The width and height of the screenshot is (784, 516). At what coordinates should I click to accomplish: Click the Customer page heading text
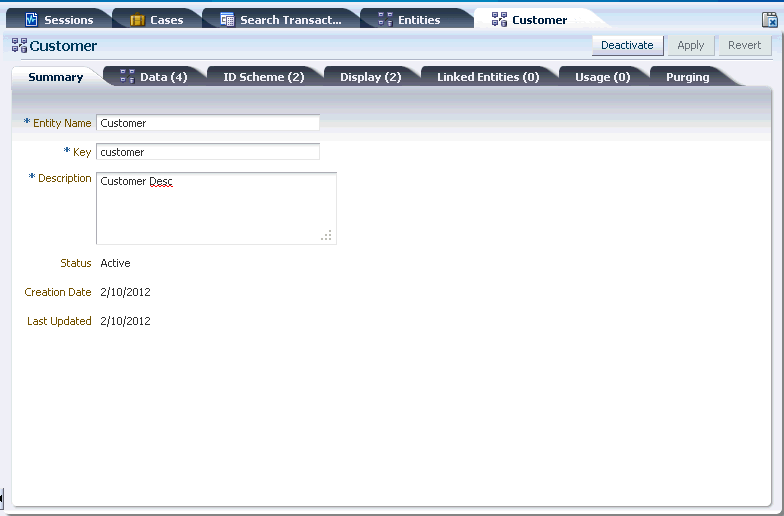63,46
